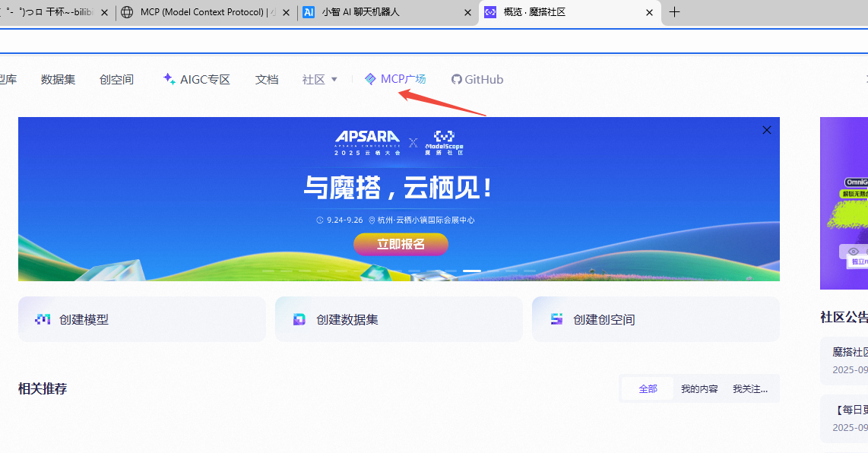
Task: Select the 我关注 filter option
Action: click(x=749, y=388)
